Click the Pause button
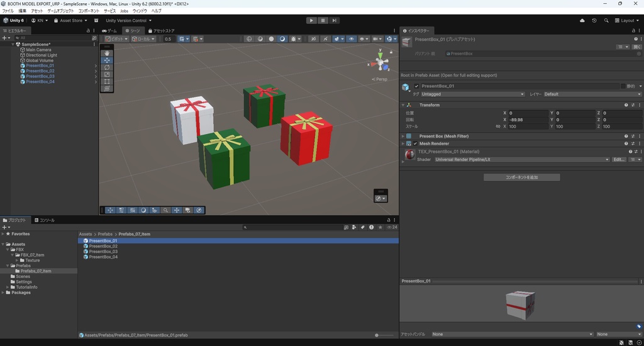Image resolution: width=644 pixels, height=346 pixels. (x=323, y=21)
